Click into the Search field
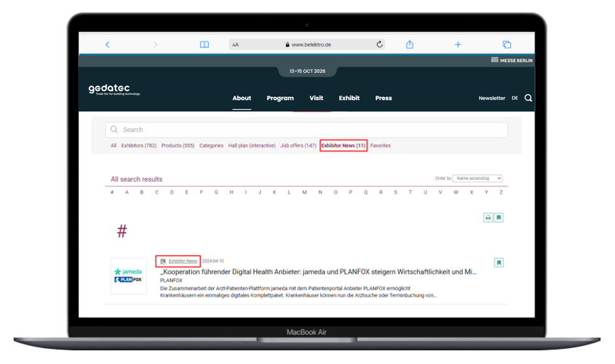 [x=306, y=130]
